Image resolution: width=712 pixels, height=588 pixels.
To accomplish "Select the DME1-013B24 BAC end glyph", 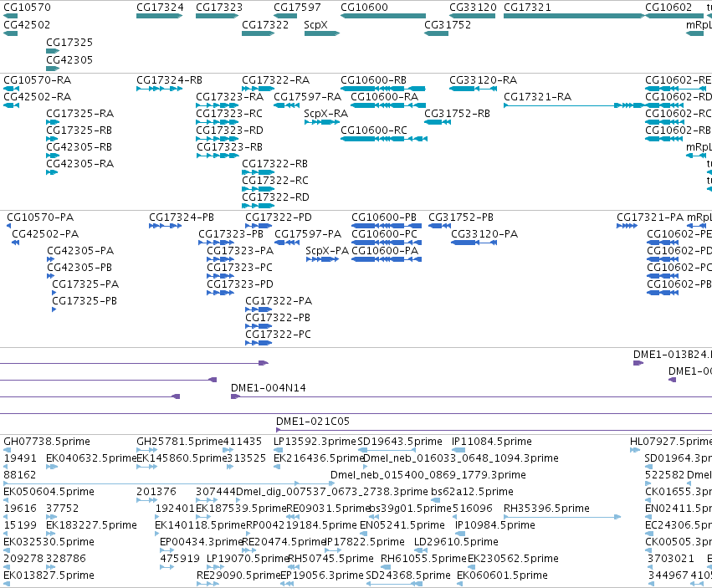I will click(x=638, y=363).
